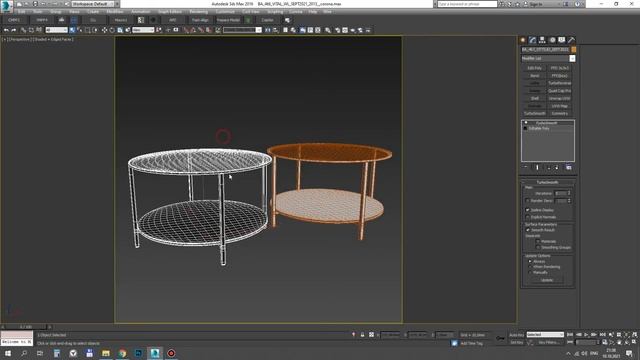Check Separate by Smoothing Groups option
This screenshot has height=360, width=640.
click(x=538, y=247)
